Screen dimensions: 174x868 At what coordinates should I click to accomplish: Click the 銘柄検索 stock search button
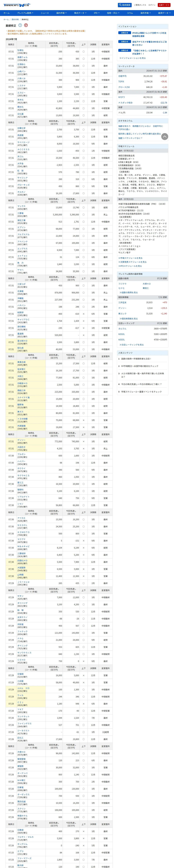(125, 5)
